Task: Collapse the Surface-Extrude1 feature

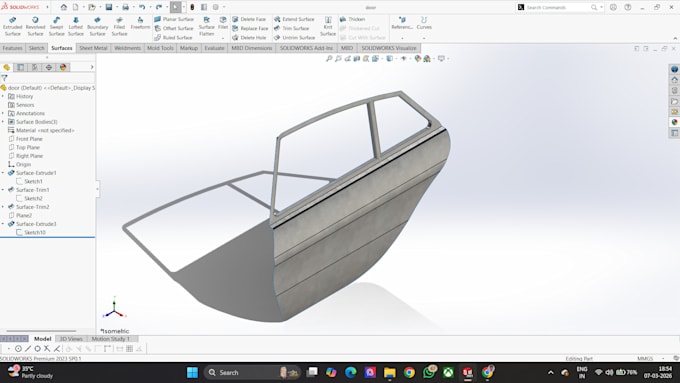Action: tap(3, 173)
